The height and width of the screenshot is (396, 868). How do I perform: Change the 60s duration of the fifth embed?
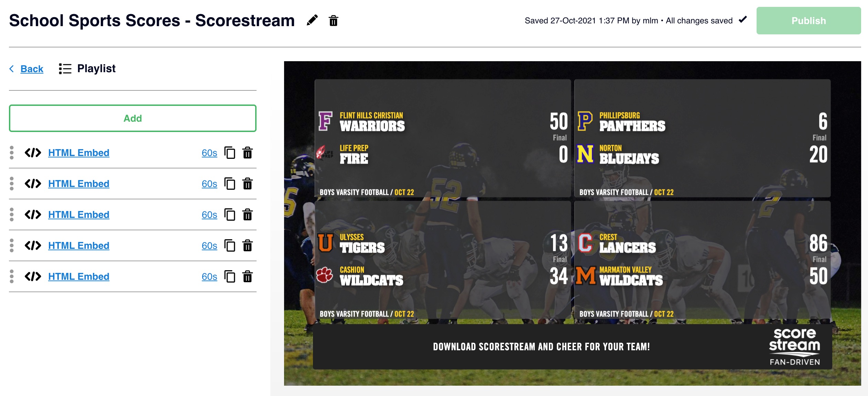click(209, 277)
